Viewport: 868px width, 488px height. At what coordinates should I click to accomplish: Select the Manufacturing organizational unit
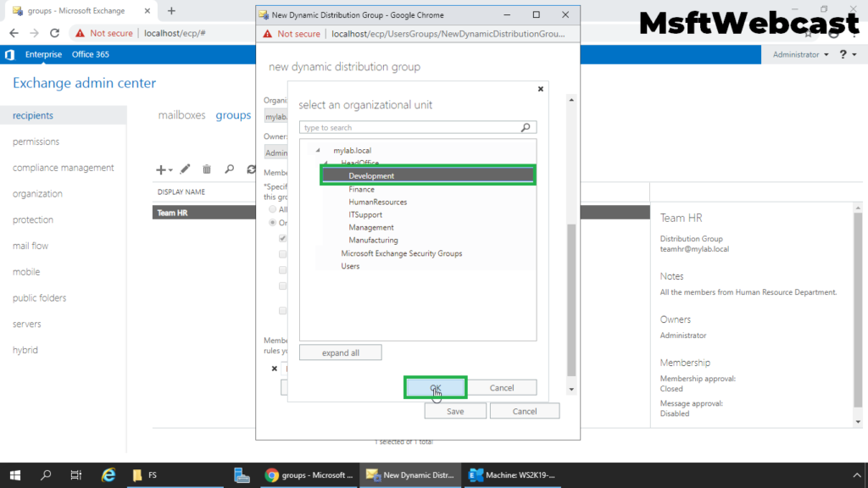click(373, 240)
